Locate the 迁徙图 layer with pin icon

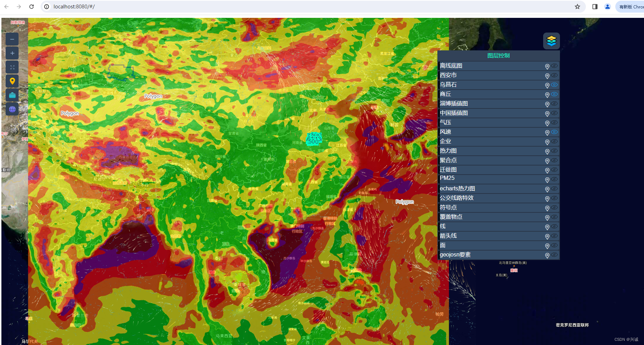point(547,170)
